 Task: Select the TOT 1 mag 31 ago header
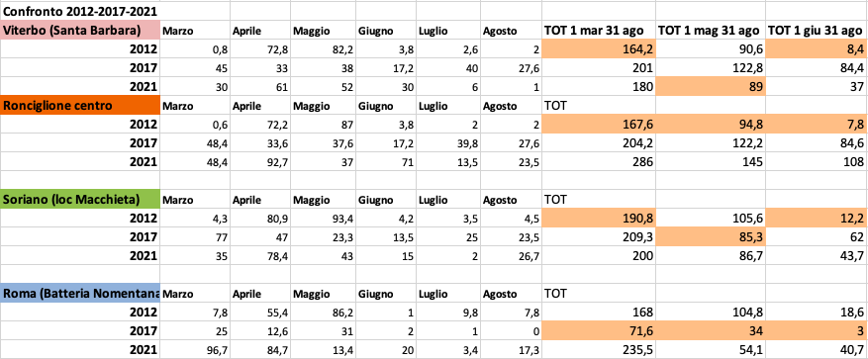[711, 31]
